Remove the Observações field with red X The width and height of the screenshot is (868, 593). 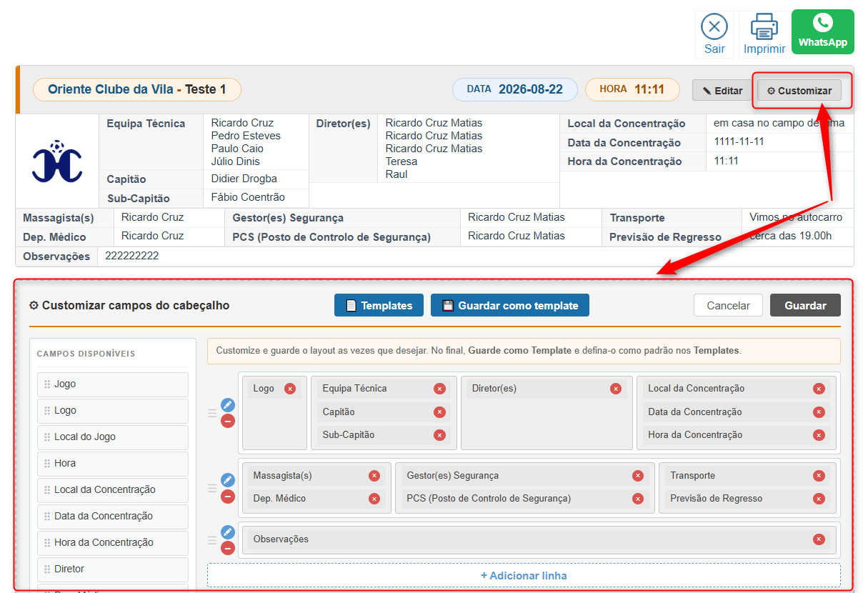[x=819, y=539]
